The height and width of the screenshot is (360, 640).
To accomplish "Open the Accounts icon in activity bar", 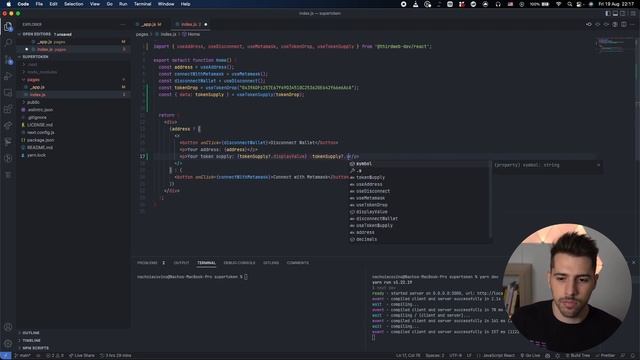I will [x=8, y=327].
